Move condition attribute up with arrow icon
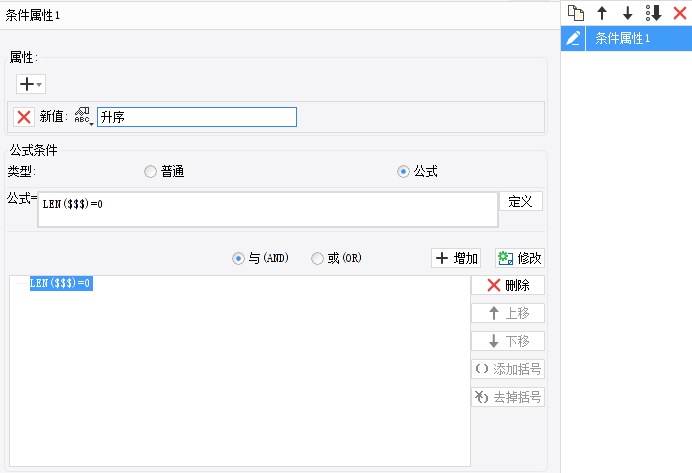692x473 pixels. click(602, 13)
